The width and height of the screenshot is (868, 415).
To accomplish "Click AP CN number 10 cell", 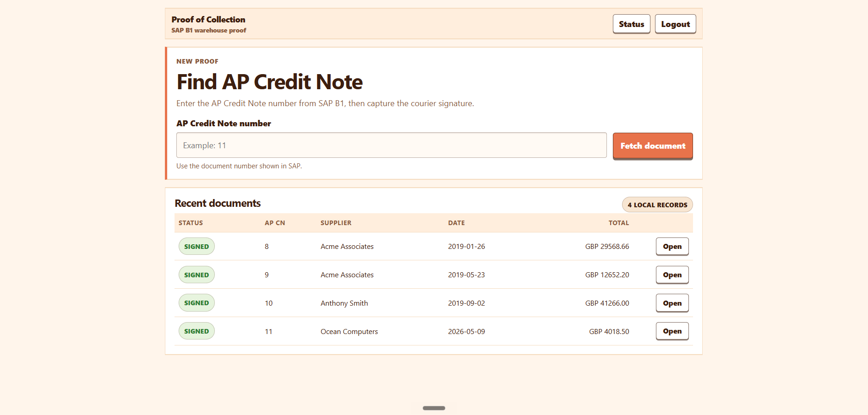I will (x=268, y=303).
